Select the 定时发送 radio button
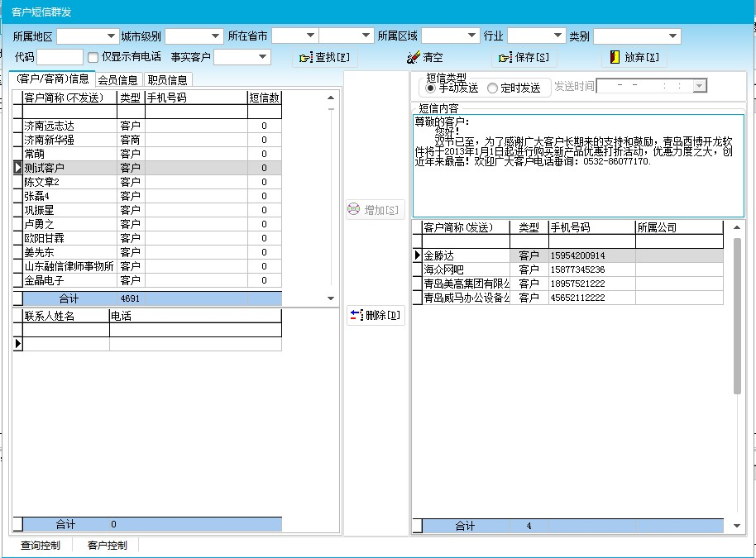This screenshot has height=558, width=756. tap(492, 88)
